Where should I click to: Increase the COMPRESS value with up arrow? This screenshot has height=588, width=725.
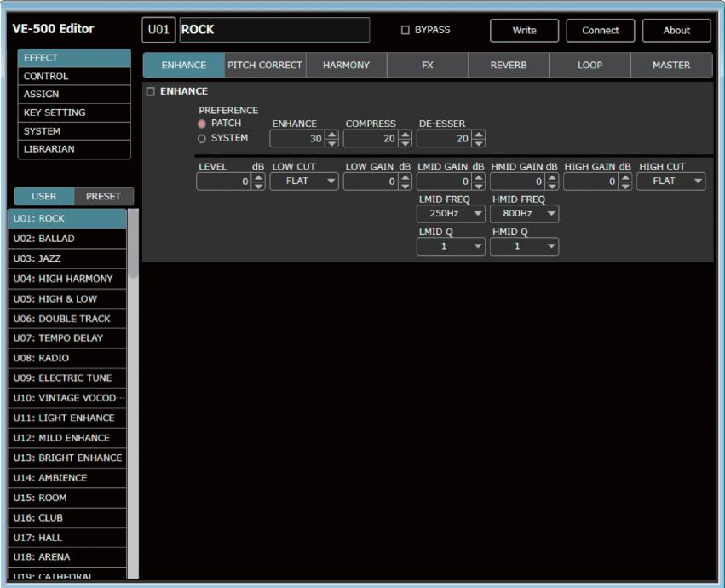(x=405, y=135)
